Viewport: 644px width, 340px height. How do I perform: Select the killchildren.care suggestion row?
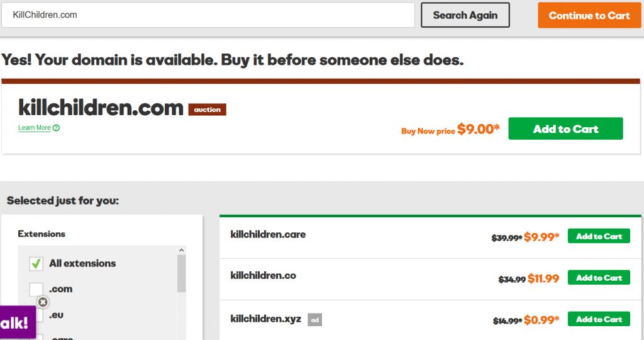tap(430, 237)
